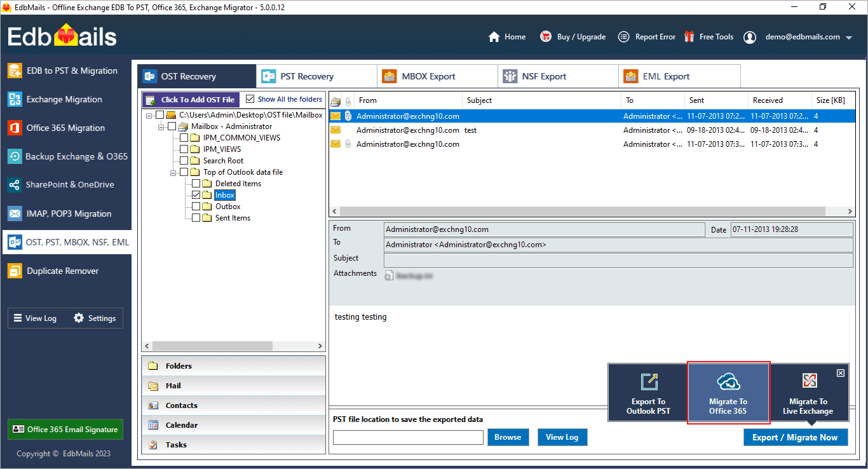
Task: Collapse the OST file root tree node
Action: 149,115
